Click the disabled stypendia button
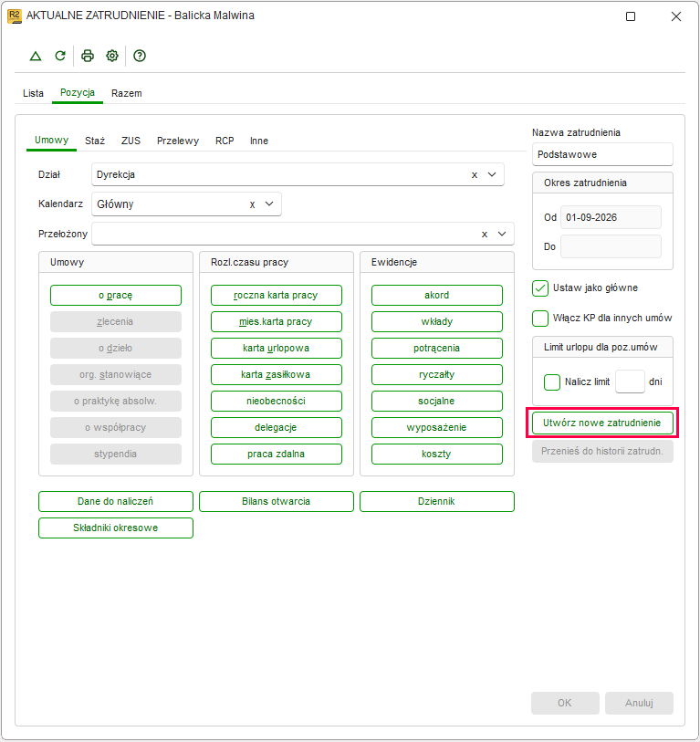This screenshot has height=742, width=700. point(116,455)
